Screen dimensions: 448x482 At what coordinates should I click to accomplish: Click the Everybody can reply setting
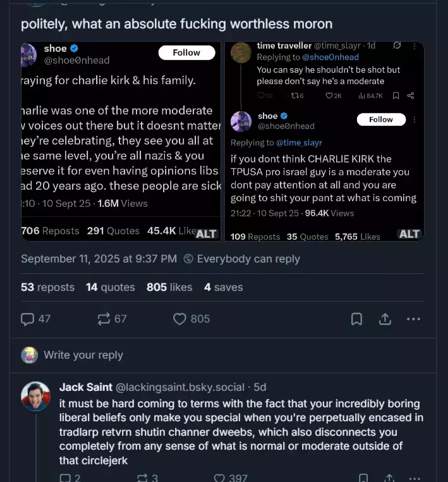[241, 259]
